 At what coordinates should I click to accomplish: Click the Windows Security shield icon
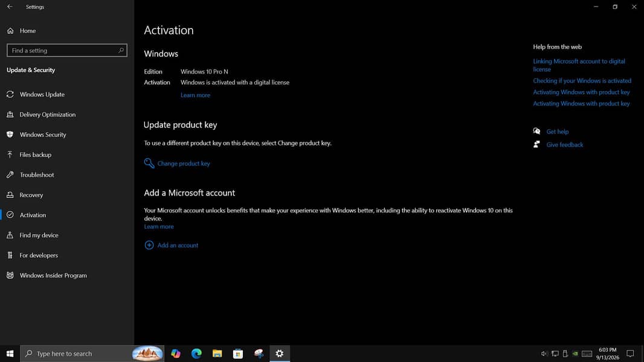point(10,135)
